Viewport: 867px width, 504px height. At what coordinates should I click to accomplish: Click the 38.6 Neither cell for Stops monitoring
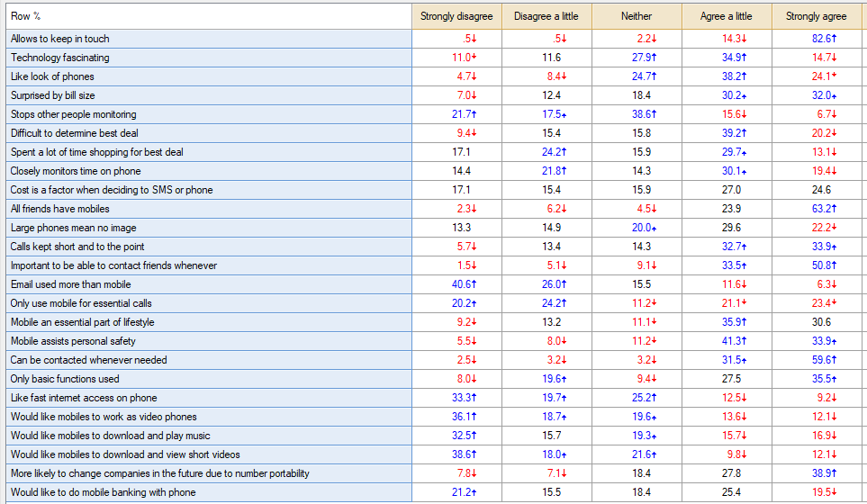click(637, 114)
